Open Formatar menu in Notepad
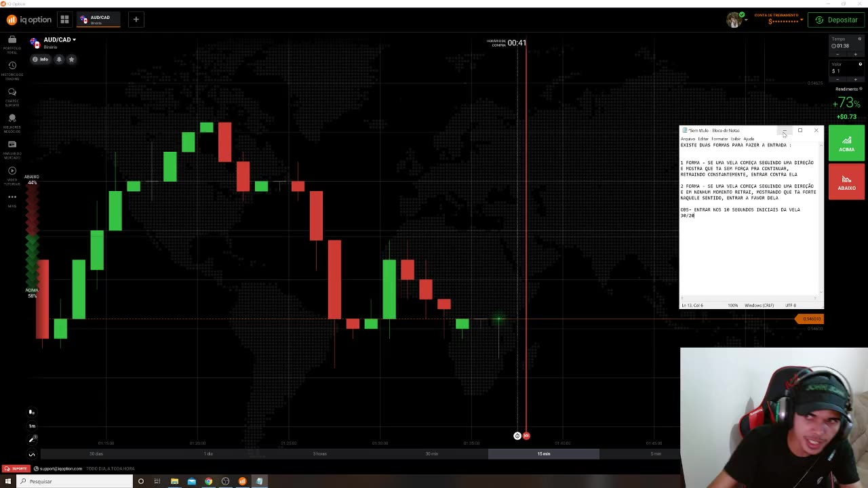The image size is (868, 488). (719, 139)
